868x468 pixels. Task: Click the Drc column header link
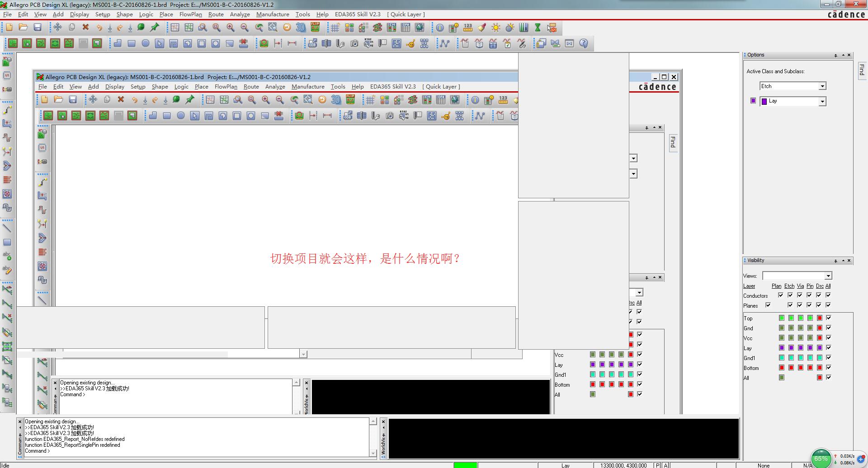pyautogui.click(x=820, y=286)
